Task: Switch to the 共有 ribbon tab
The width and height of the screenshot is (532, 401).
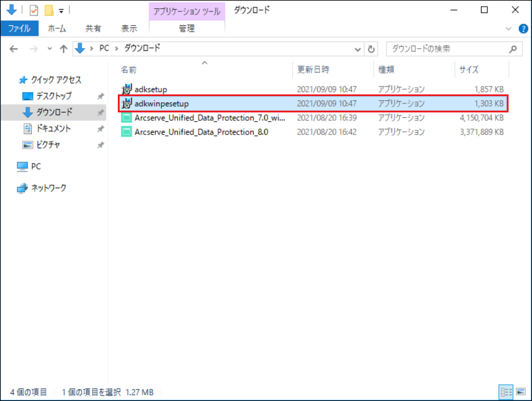Action: pos(93,28)
